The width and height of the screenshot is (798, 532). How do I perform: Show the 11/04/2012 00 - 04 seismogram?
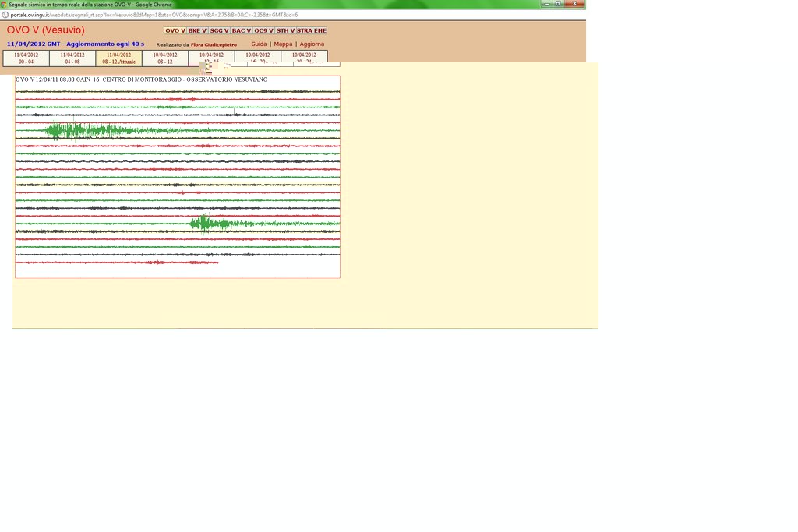click(26, 58)
